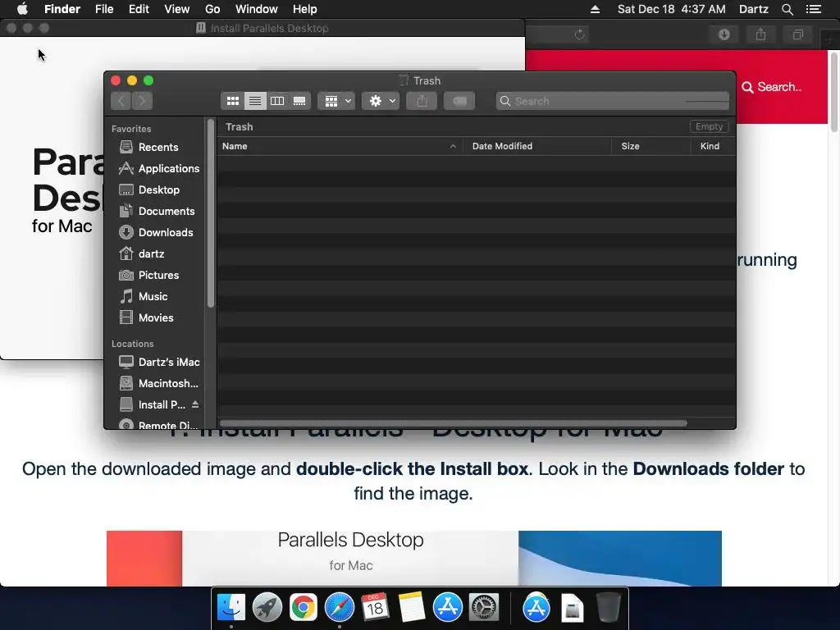Image resolution: width=840 pixels, height=630 pixels.
Task: Open the Window menu
Action: pyautogui.click(x=257, y=9)
